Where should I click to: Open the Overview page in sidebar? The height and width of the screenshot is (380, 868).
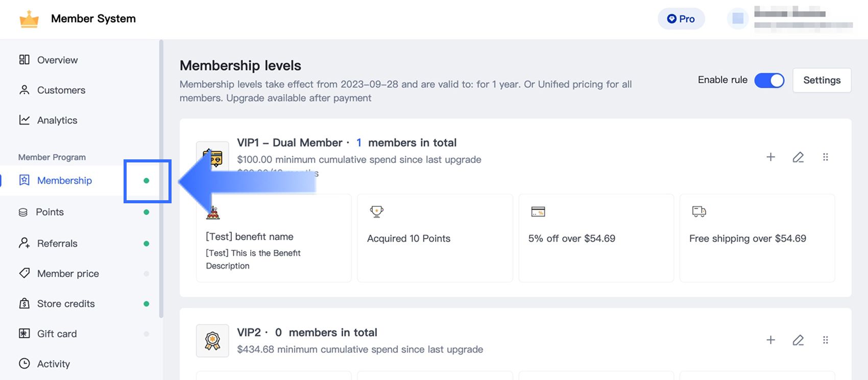click(57, 60)
